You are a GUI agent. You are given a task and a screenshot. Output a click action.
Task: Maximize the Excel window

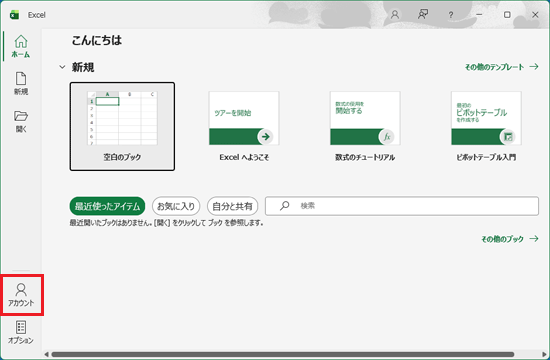pos(507,15)
